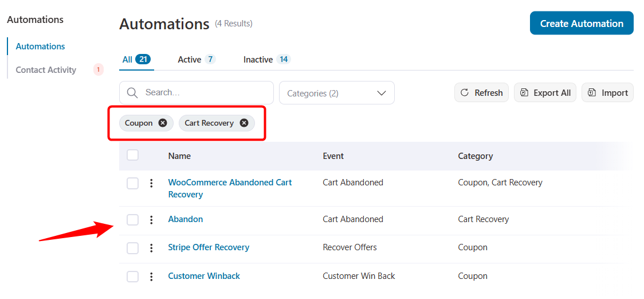The image size is (644, 299).
Task: Open three-dot menu for Abandon automation
Action: 151,220
